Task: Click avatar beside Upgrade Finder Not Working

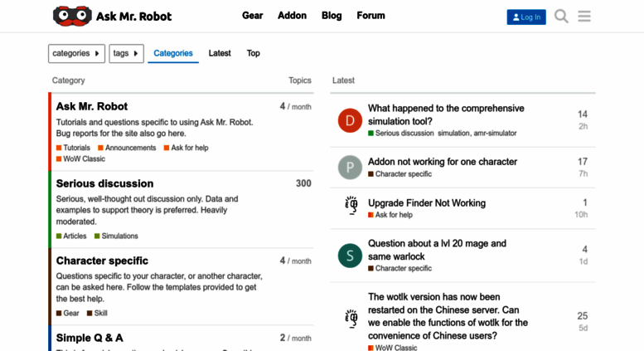Action: click(x=350, y=207)
